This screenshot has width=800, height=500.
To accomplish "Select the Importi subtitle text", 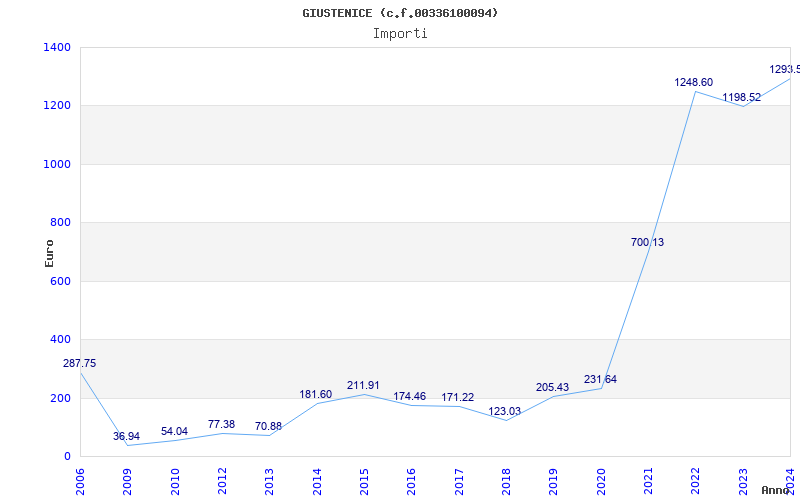I will (400, 33).
